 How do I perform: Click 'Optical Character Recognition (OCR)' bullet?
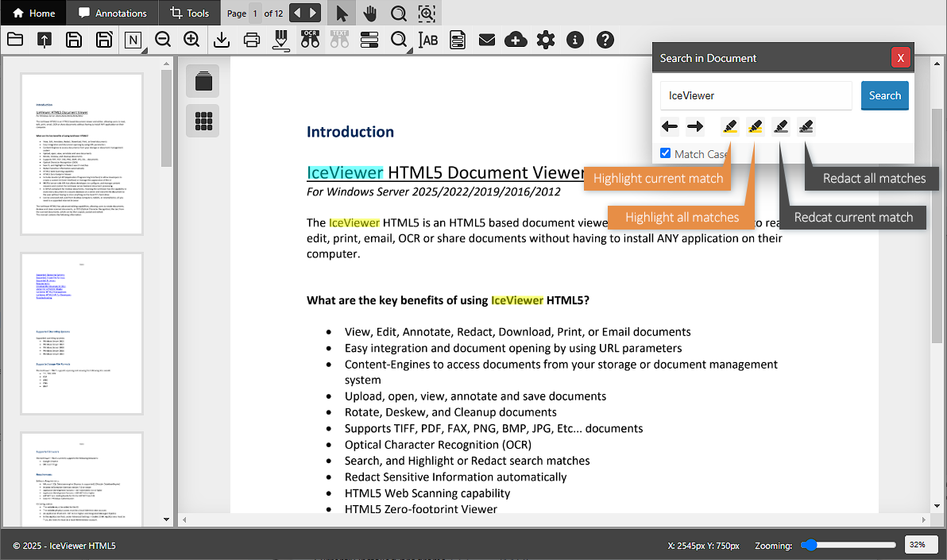point(438,445)
